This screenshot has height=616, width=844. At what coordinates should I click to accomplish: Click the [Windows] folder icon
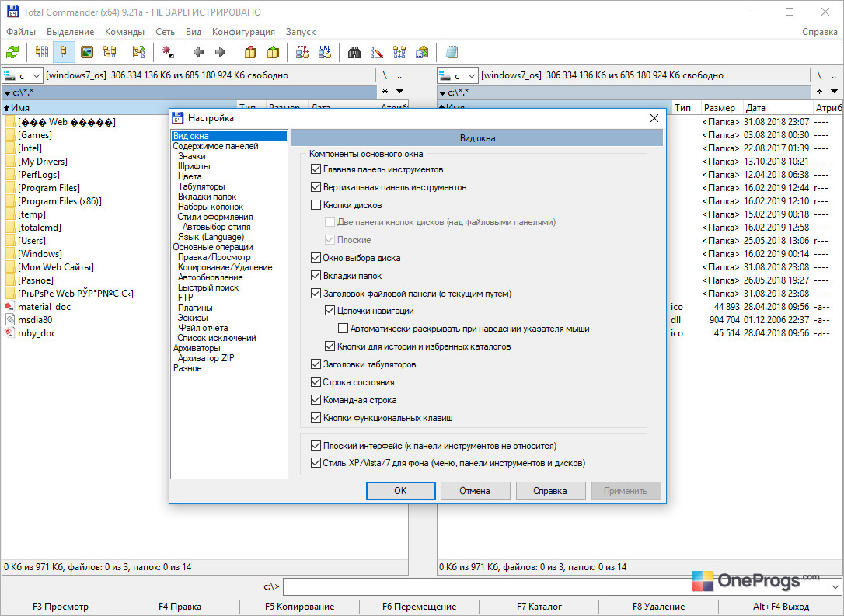point(9,254)
